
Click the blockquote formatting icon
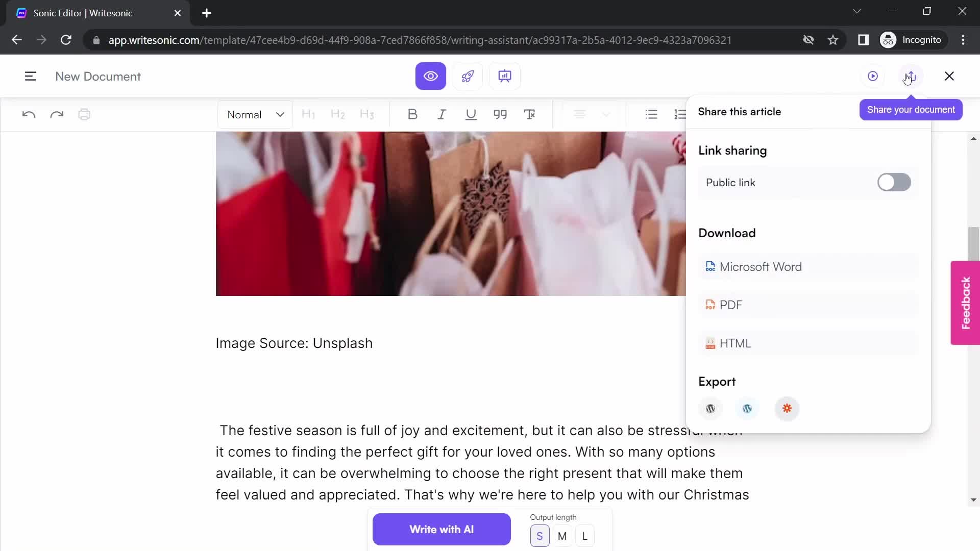click(x=501, y=114)
